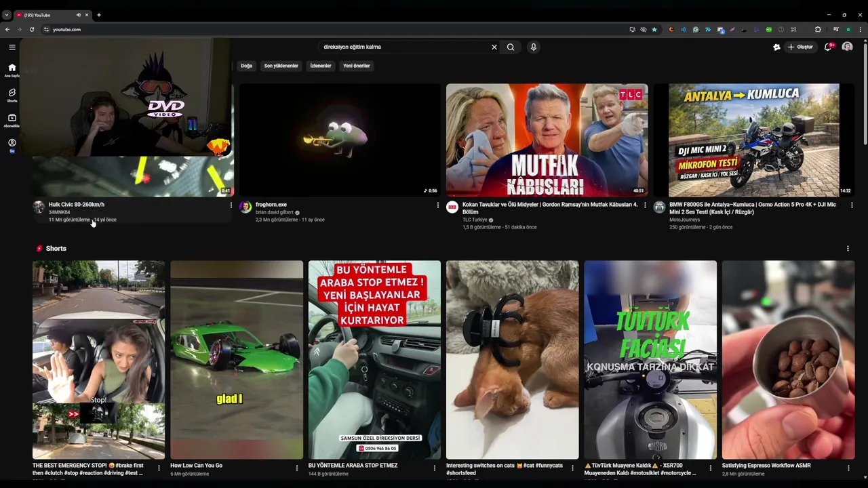Select the (195) YouTube browser tab

(x=53, y=15)
